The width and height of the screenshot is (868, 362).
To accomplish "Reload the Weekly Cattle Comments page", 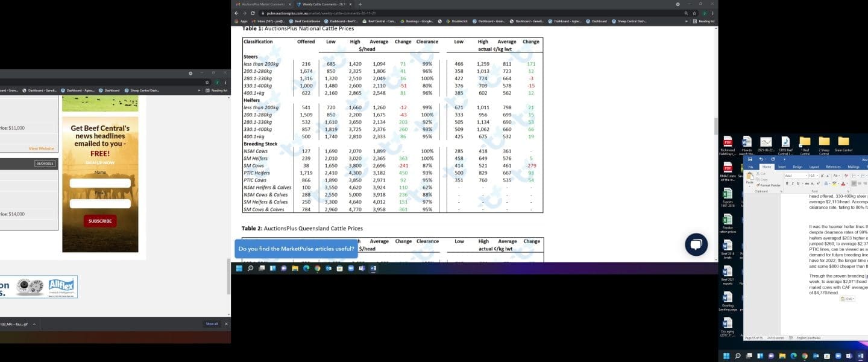I will (253, 13).
